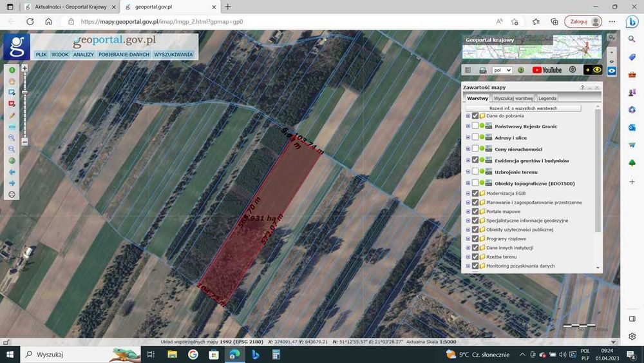Activate the zoom out magnifier tool
644x363 pixels.
12,149
